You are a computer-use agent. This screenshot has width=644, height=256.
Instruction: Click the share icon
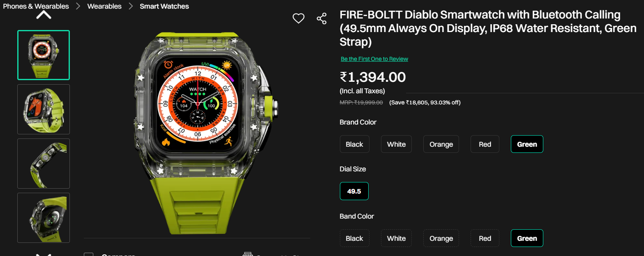(321, 18)
